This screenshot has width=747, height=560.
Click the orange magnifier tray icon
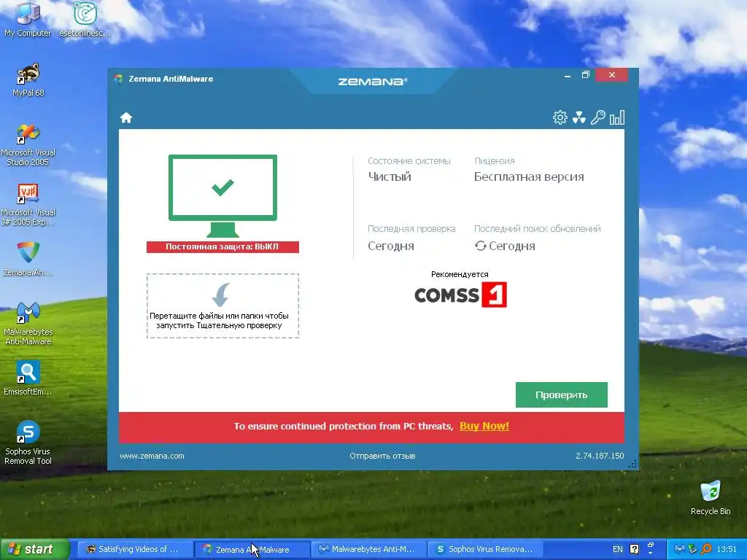706,549
